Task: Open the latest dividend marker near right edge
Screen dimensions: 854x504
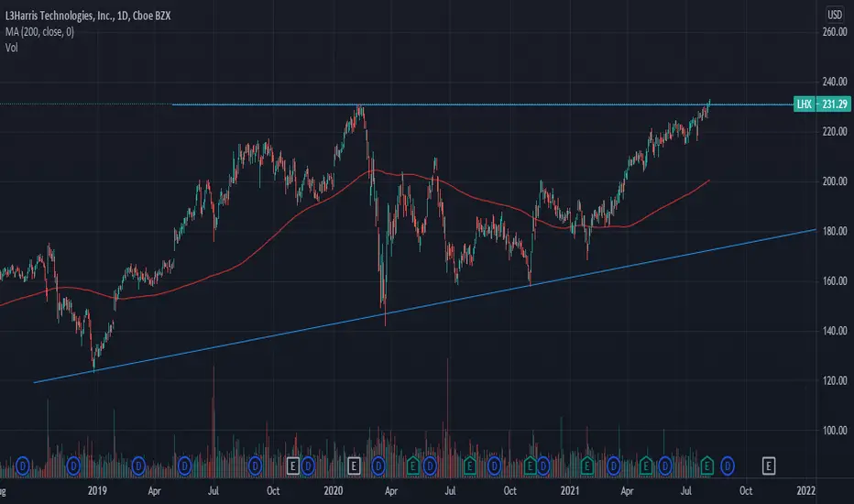Action: click(728, 466)
